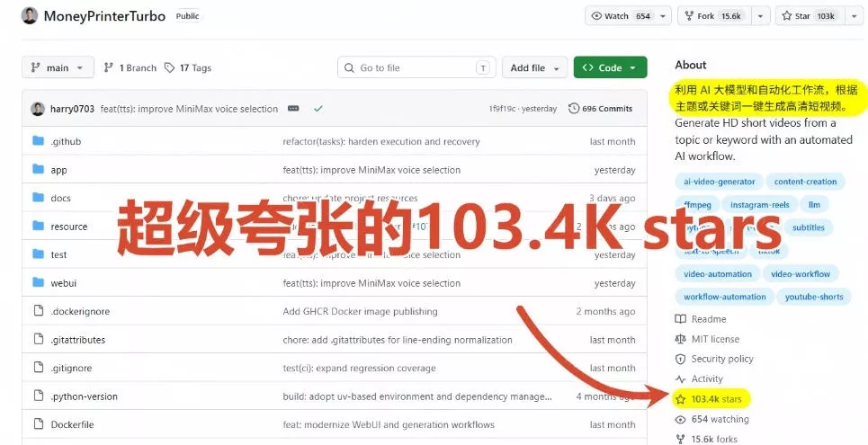Open the .github folder
Screen dimensions: 868x445
coord(66,141)
